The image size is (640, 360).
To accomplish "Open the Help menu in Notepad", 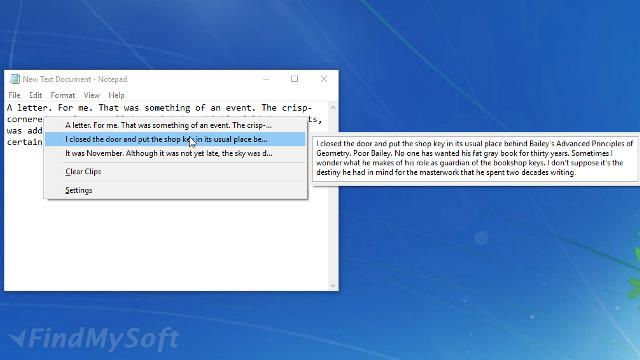I will 116,95.
